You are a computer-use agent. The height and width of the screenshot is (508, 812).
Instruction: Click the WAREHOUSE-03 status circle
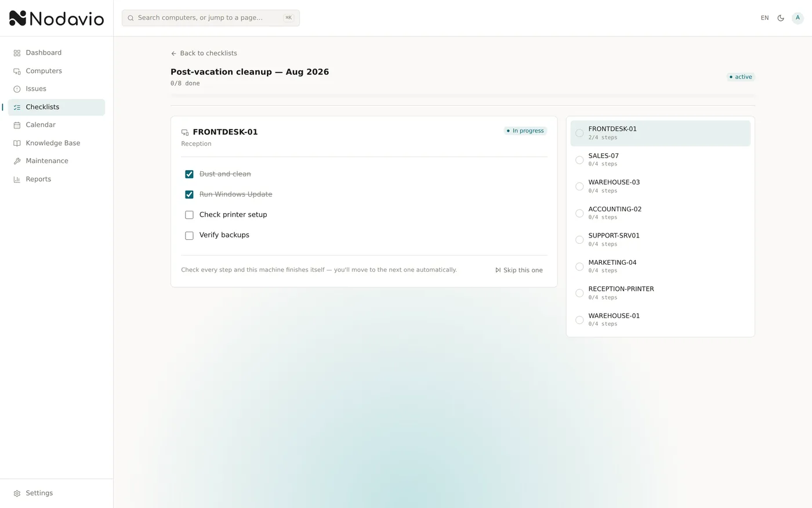579,186
